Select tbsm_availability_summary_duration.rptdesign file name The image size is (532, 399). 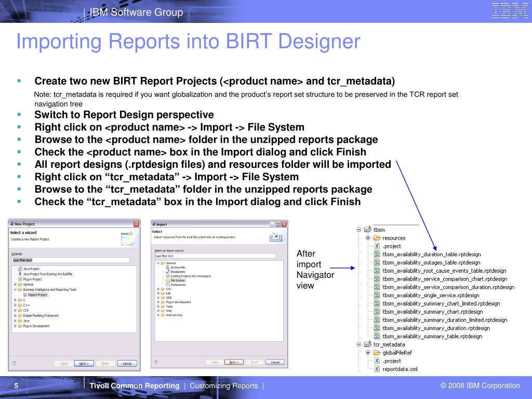436,328
